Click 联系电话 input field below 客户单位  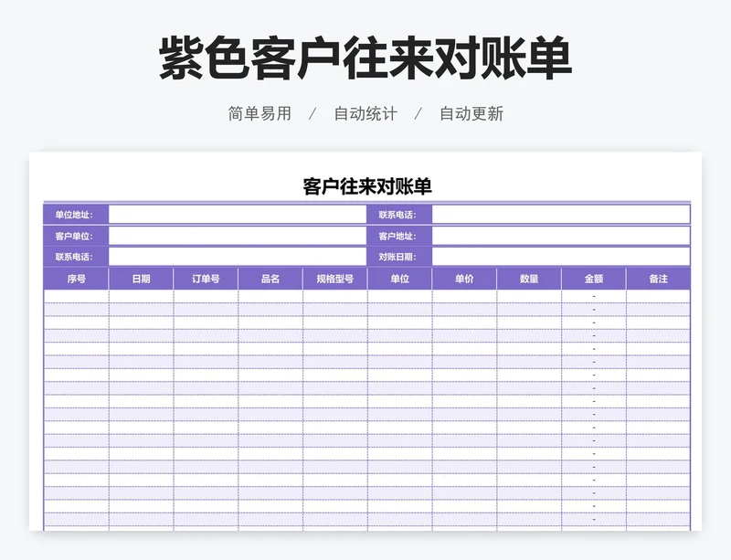click(238, 257)
